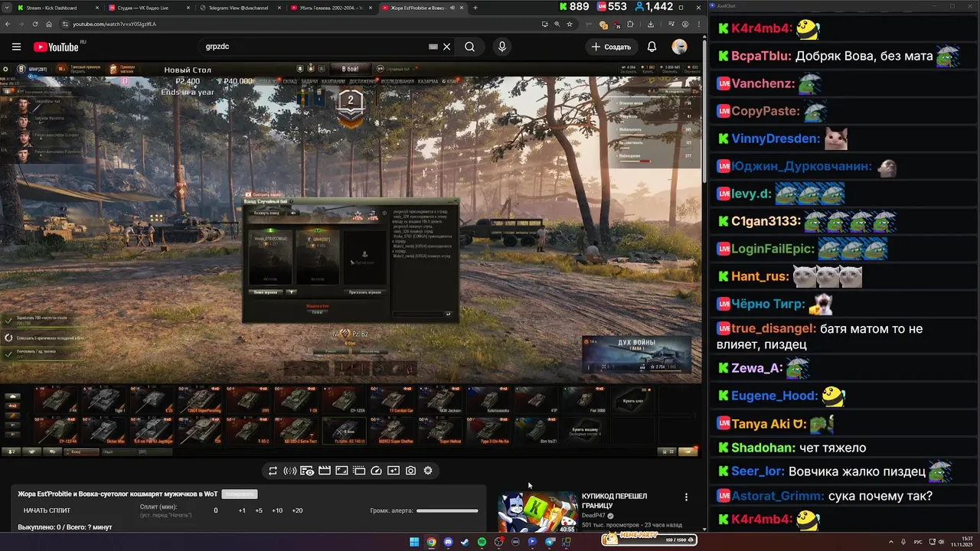Click the sound waves icon in the player toolbar
The width and height of the screenshot is (980, 551).
point(289,471)
